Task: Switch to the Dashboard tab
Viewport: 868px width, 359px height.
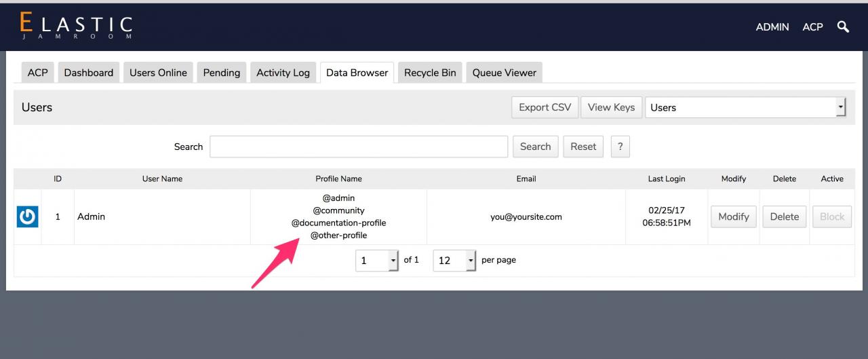Action: point(89,73)
